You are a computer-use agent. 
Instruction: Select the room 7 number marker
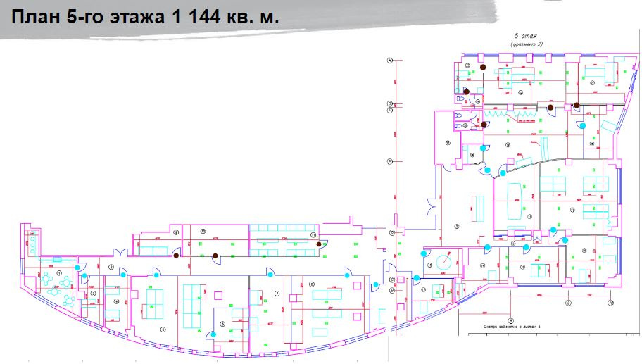tap(277, 293)
